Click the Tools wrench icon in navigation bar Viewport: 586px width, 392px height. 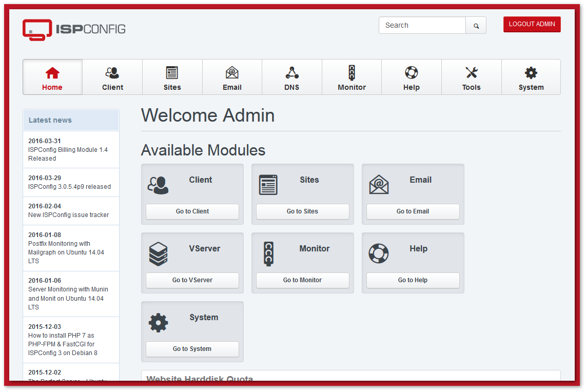pos(472,73)
